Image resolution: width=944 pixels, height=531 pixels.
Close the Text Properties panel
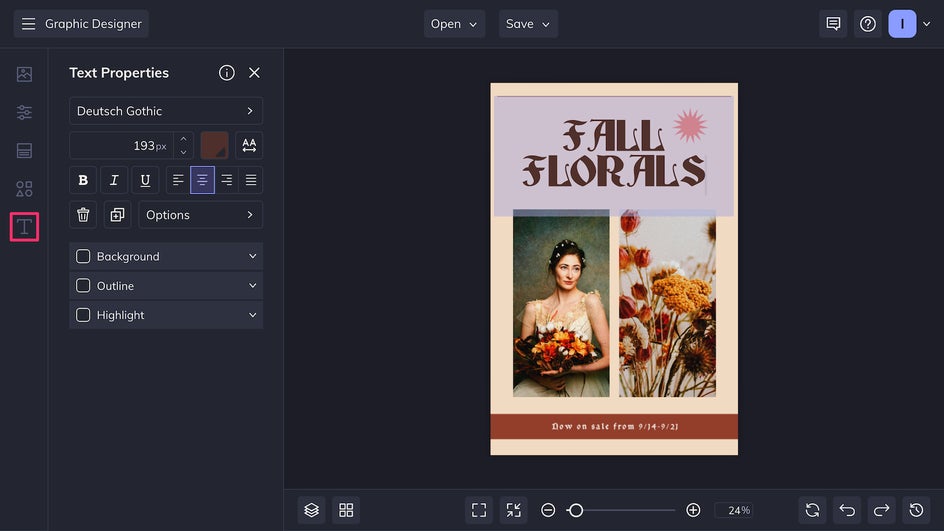(x=254, y=73)
